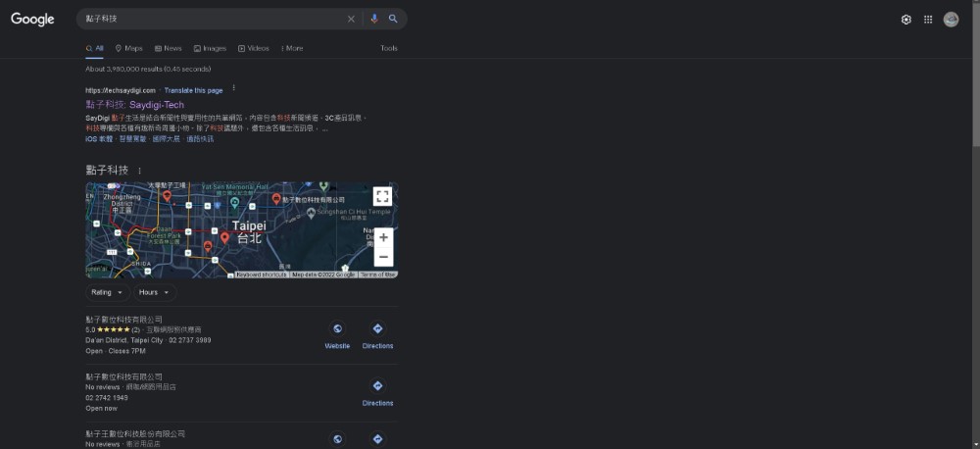Open Google settings gear
This screenshot has width=980, height=449.
coord(906,20)
